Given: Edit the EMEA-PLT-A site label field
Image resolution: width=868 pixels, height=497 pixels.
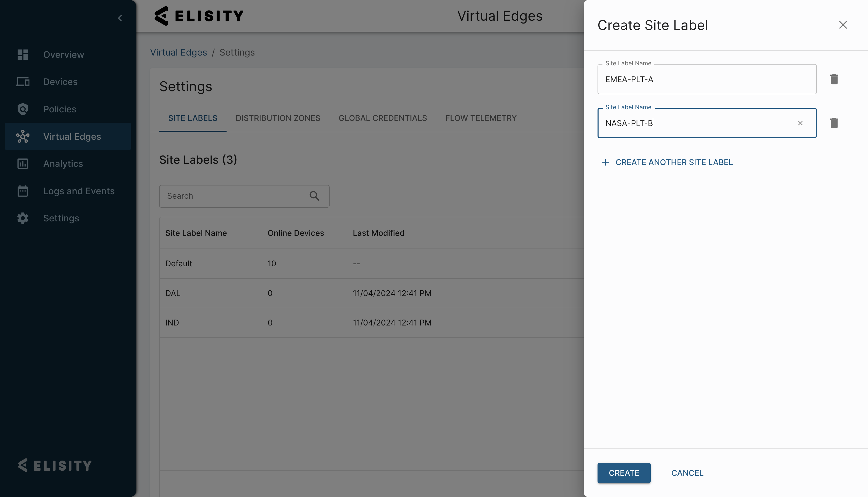Looking at the screenshot, I should click(707, 79).
